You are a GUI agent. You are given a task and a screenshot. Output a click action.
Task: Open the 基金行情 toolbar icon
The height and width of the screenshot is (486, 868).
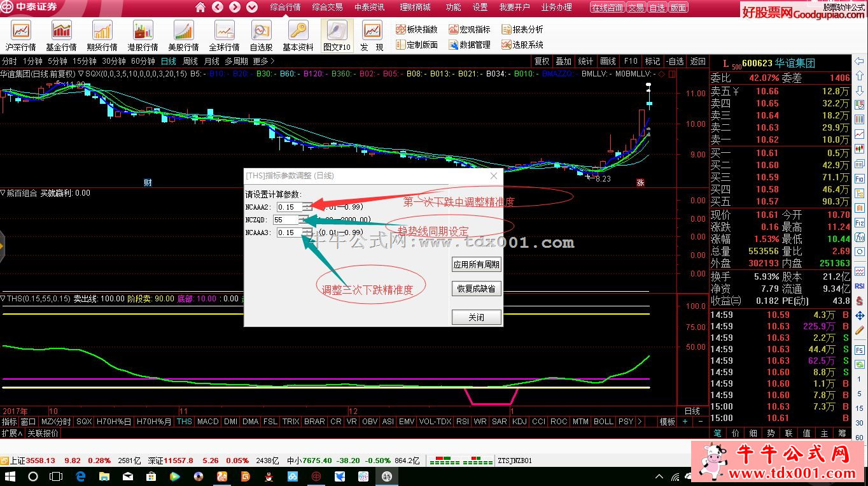pos(62,36)
